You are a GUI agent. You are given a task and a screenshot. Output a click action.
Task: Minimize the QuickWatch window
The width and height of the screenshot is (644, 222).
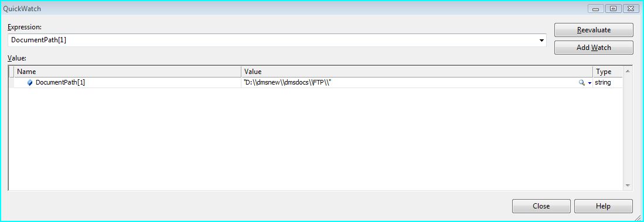coord(595,8)
